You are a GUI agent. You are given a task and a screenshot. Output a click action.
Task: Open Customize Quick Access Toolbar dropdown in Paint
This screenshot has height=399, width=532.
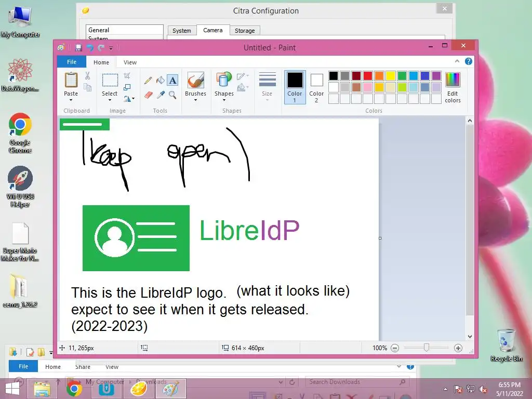point(111,48)
